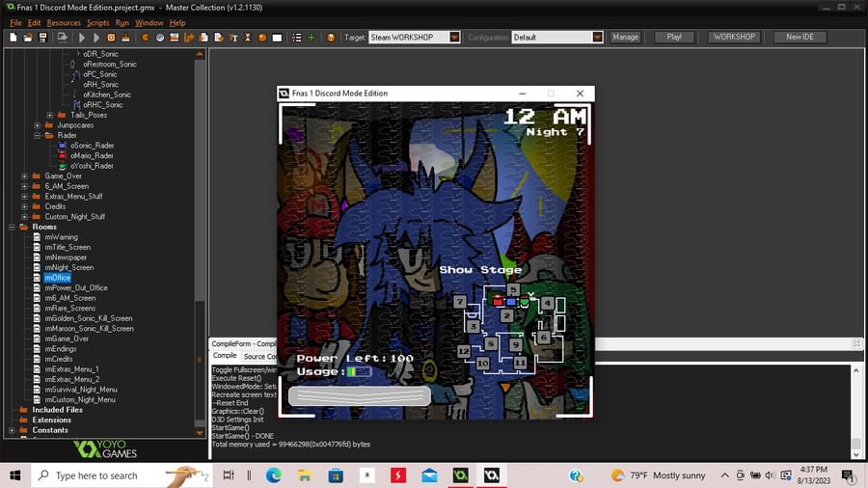The height and width of the screenshot is (488, 868).
Task: Expand the Custom_Night_Stuff folder
Action: (24, 217)
